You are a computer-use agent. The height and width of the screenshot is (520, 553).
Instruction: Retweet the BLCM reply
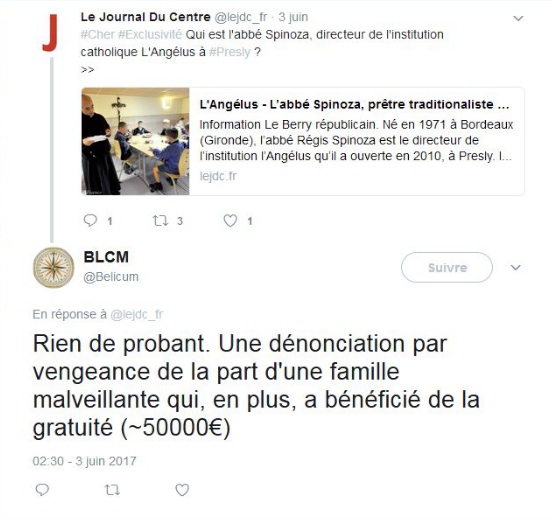coord(113,490)
